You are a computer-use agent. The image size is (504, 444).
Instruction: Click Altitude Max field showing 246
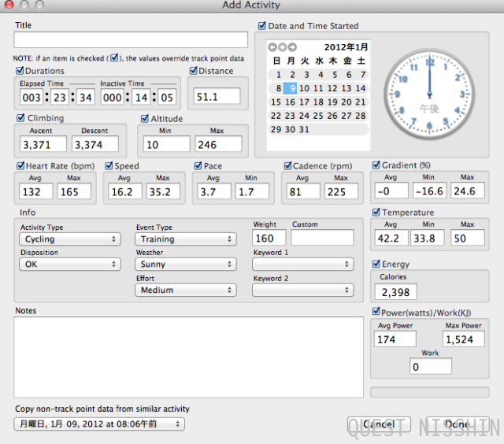(218, 144)
